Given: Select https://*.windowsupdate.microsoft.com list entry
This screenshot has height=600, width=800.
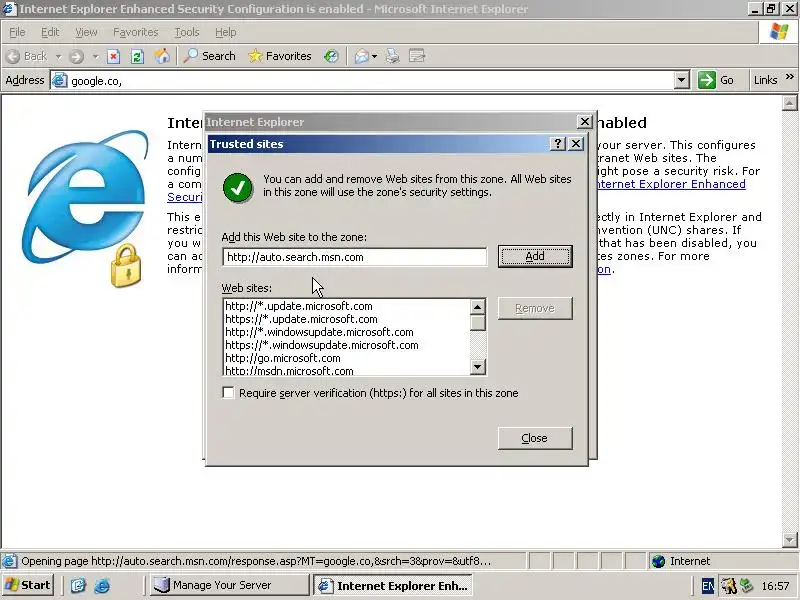Looking at the screenshot, I should (x=322, y=345).
